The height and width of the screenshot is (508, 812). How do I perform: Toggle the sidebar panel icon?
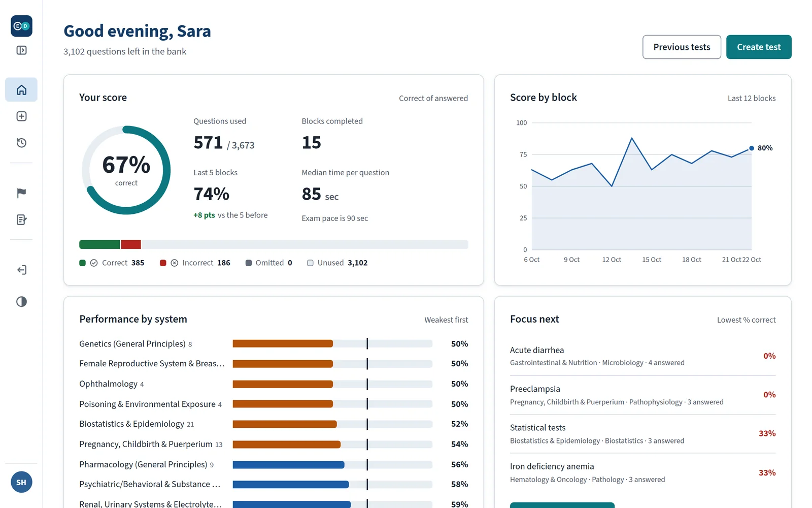point(21,50)
